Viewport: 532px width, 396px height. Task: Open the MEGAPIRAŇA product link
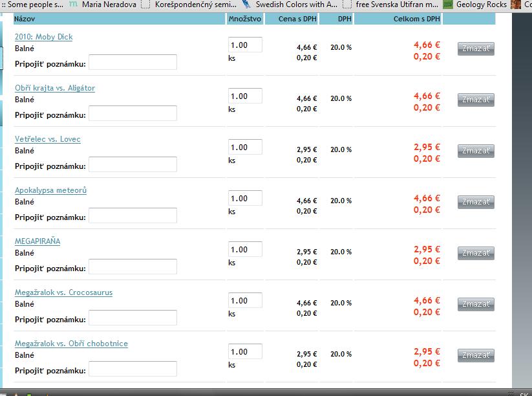37,241
